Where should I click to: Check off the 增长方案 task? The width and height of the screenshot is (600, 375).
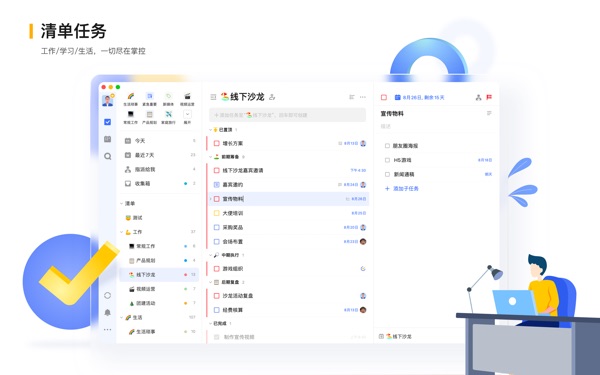(x=217, y=143)
